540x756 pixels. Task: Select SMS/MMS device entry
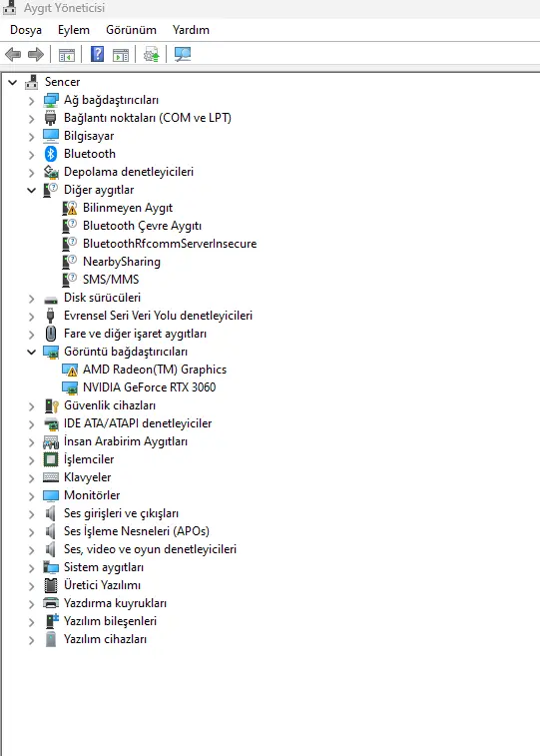[x=111, y=280]
